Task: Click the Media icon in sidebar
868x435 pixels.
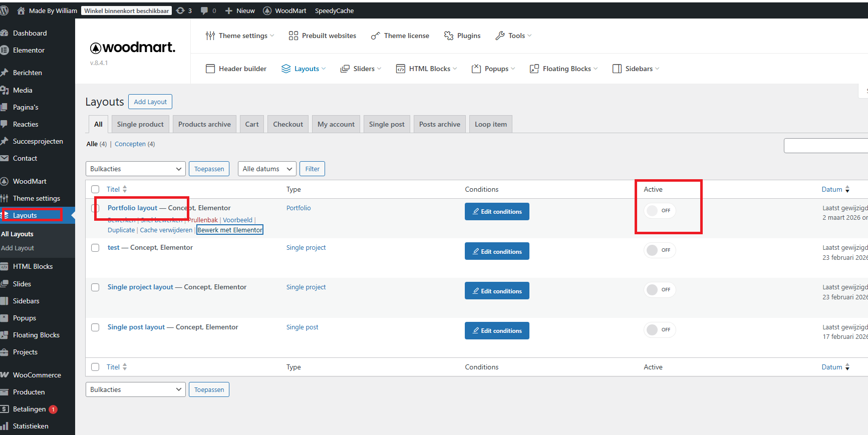Action: pos(5,90)
